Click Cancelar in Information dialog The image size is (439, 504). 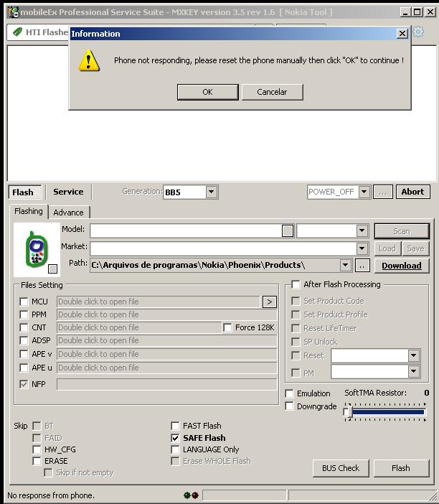click(272, 92)
